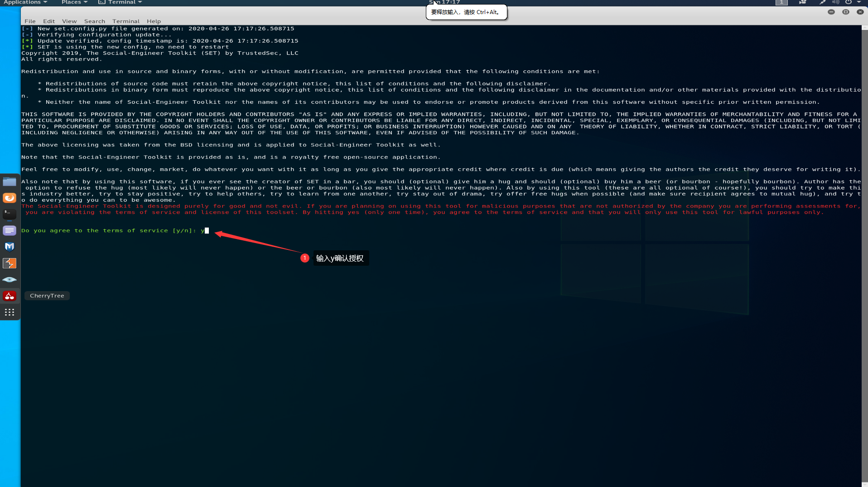Open the Files folder icon in dock
The image size is (868, 487).
tap(10, 182)
